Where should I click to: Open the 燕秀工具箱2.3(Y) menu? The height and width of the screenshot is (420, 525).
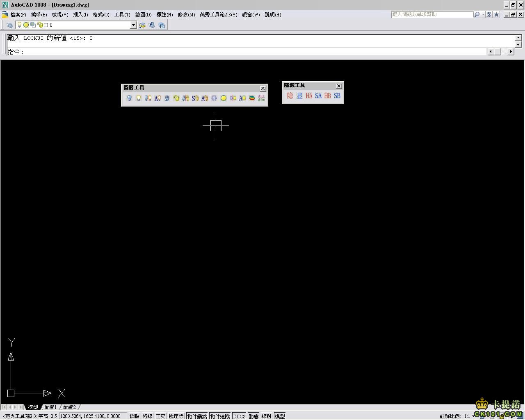tap(218, 15)
